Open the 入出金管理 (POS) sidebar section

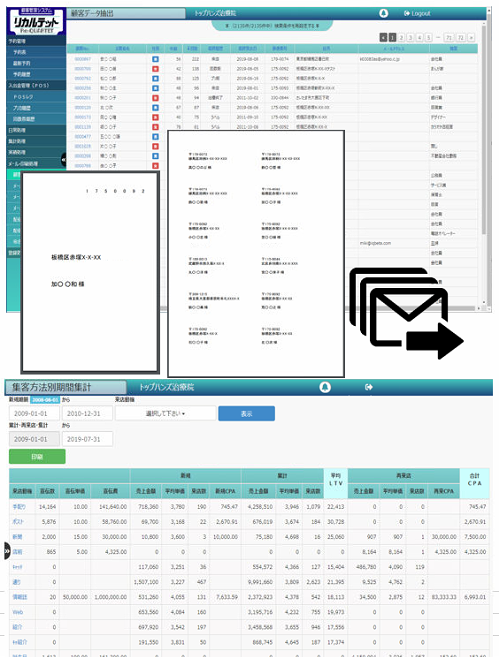click(29, 85)
